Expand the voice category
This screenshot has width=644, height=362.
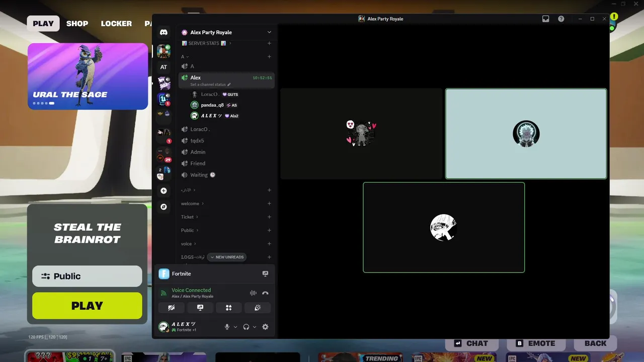point(188,244)
